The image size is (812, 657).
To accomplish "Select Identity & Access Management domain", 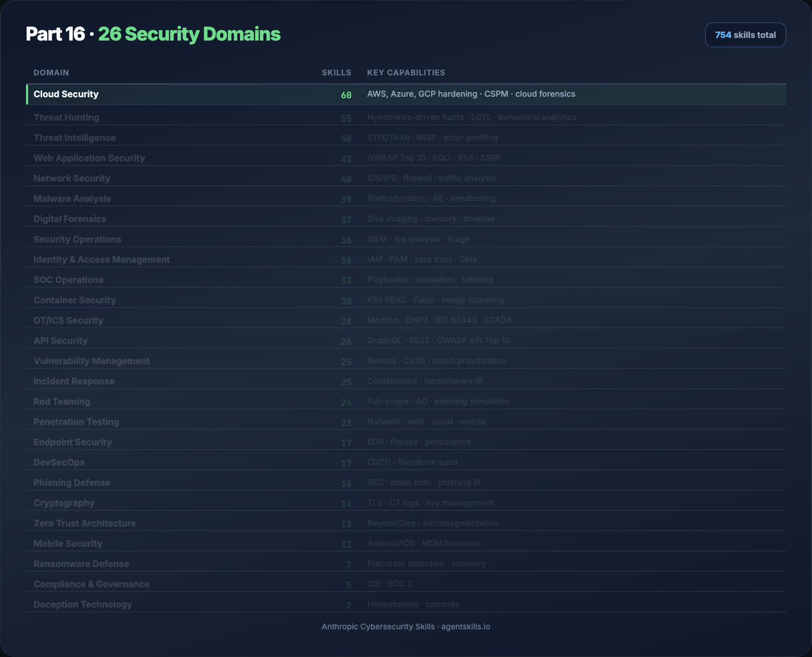I will tap(102, 260).
